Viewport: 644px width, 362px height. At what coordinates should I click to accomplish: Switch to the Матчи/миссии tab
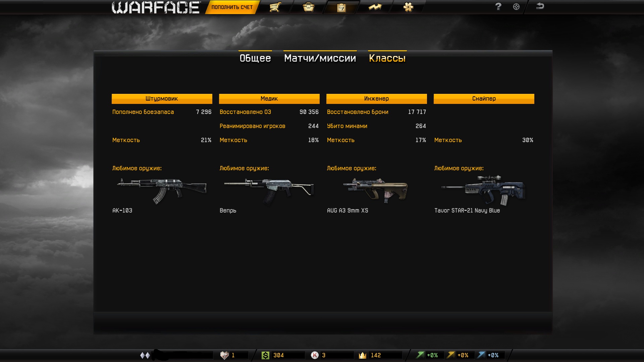tap(320, 58)
